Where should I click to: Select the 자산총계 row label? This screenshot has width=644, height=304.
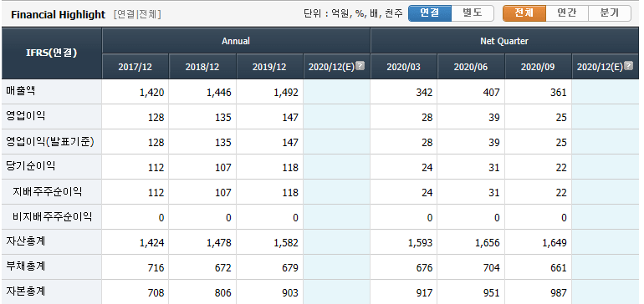pos(25,241)
